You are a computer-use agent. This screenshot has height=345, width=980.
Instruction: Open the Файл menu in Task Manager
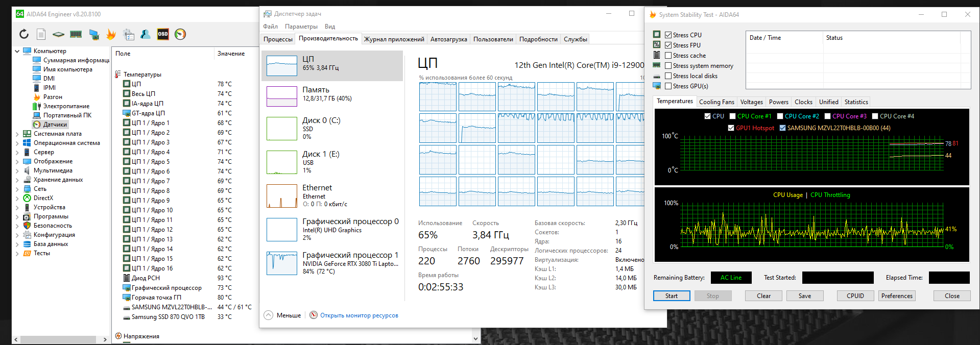click(271, 27)
